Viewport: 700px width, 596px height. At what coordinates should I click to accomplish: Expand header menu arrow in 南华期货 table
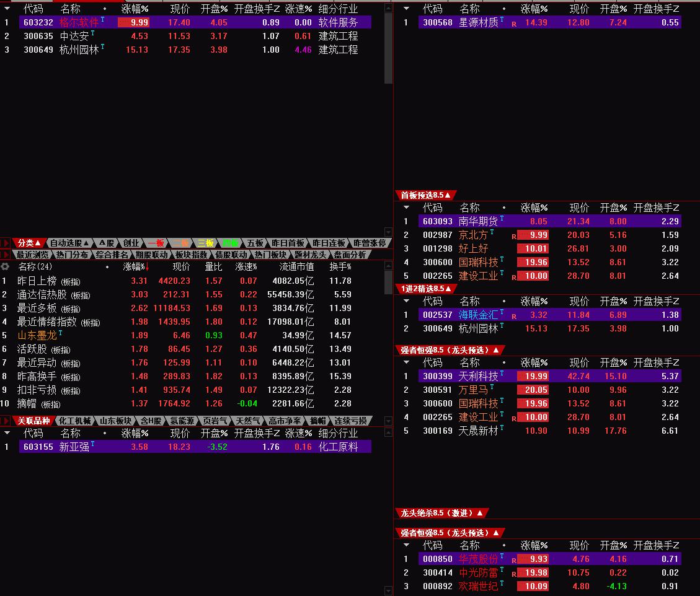click(406, 208)
